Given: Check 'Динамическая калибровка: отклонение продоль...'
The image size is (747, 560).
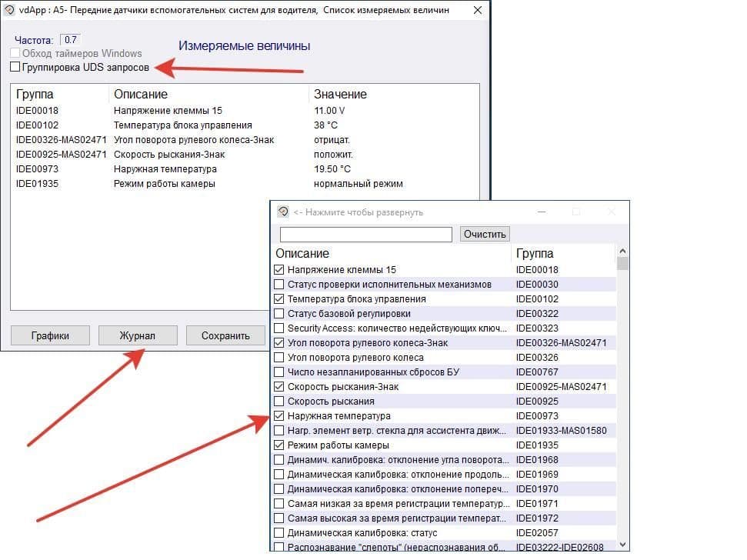Looking at the screenshot, I should [279, 475].
